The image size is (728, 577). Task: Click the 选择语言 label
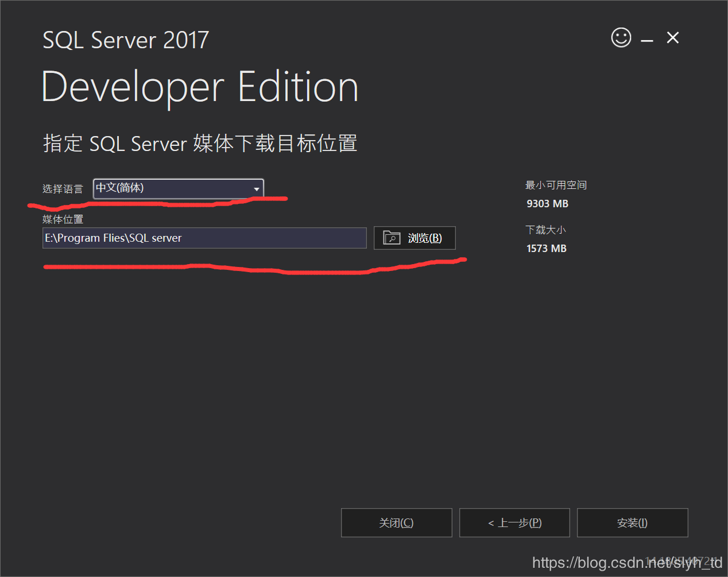[63, 189]
